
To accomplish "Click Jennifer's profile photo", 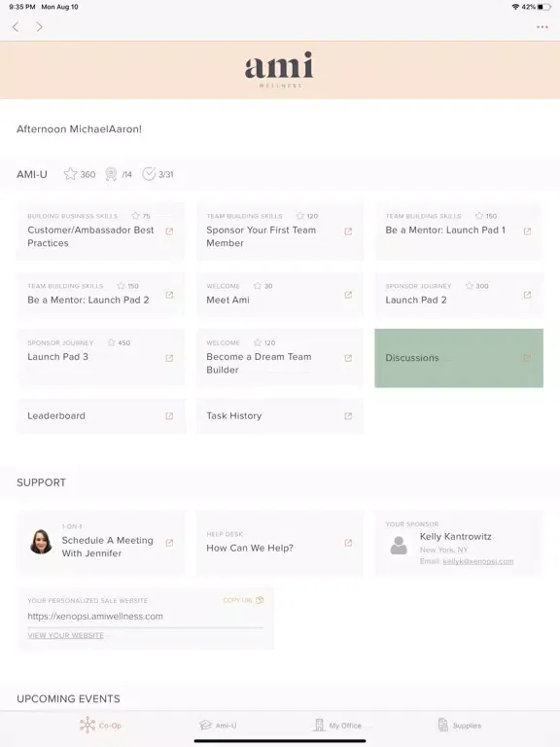I will tap(41, 542).
